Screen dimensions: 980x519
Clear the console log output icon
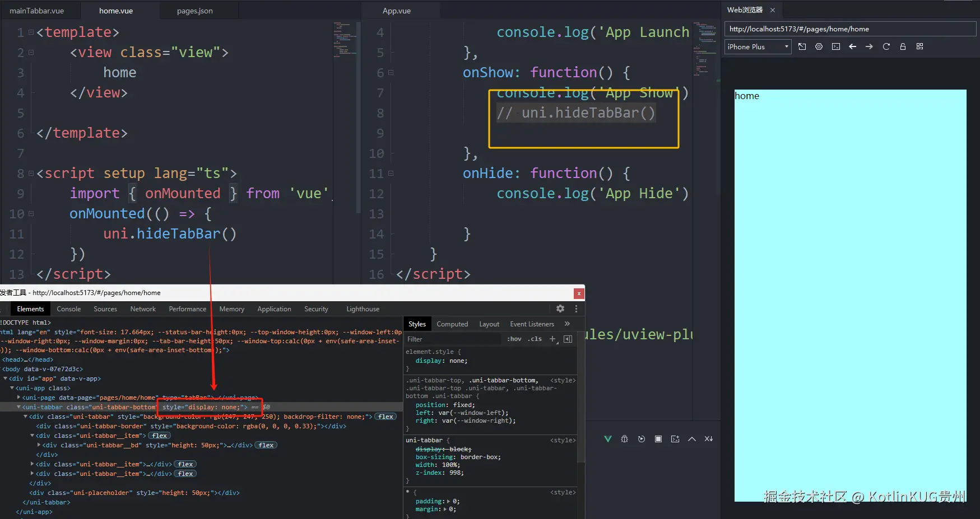[709, 439]
